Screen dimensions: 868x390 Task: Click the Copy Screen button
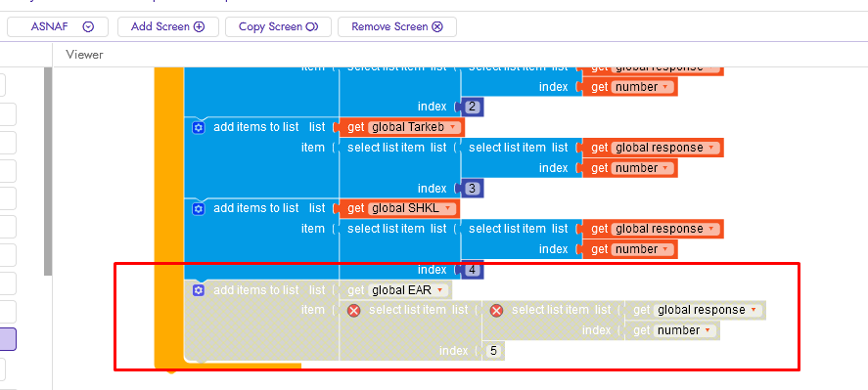tap(279, 26)
